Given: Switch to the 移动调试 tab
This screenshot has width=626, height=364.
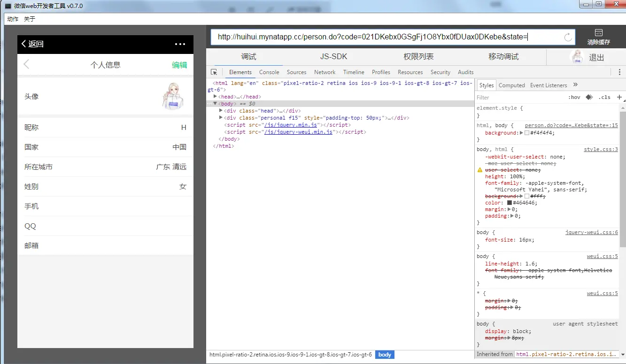Looking at the screenshot, I should (x=503, y=57).
